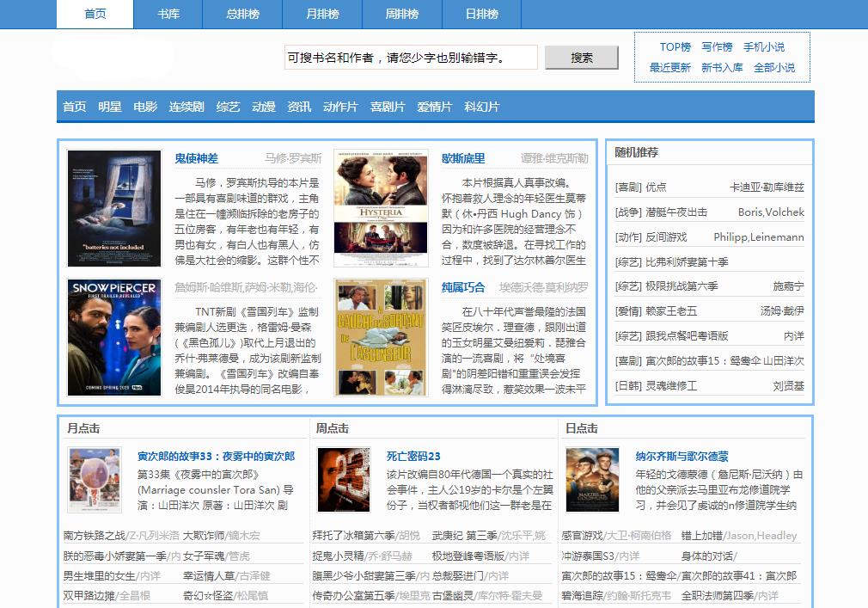
Task: Open the 寅次郎的故事33 poster thumbnail
Action: 95,479
